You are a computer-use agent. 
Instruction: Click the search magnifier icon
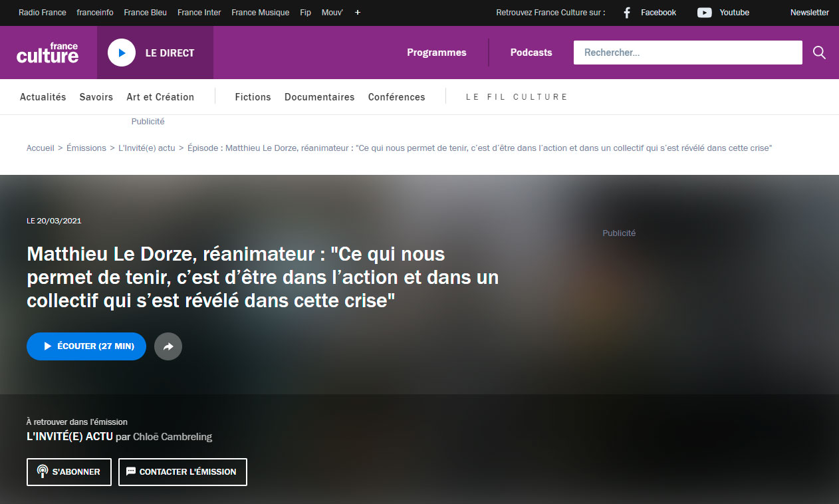[x=819, y=53]
